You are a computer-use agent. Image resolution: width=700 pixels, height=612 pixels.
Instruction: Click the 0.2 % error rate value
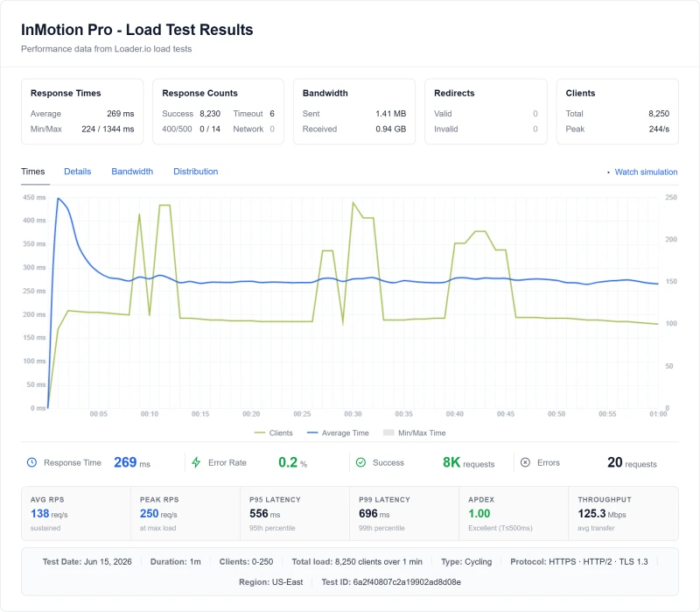pyautogui.click(x=293, y=462)
